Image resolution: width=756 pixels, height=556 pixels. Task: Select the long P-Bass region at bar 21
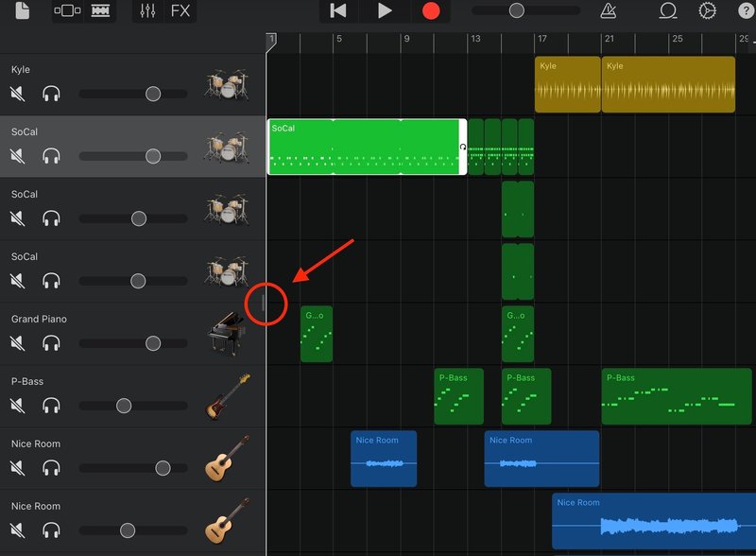coord(677,396)
